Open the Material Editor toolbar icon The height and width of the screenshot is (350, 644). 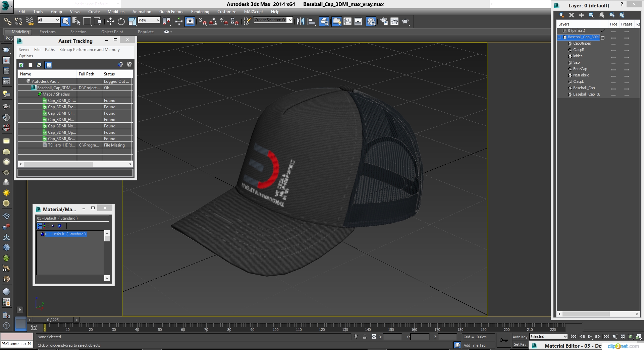(371, 21)
